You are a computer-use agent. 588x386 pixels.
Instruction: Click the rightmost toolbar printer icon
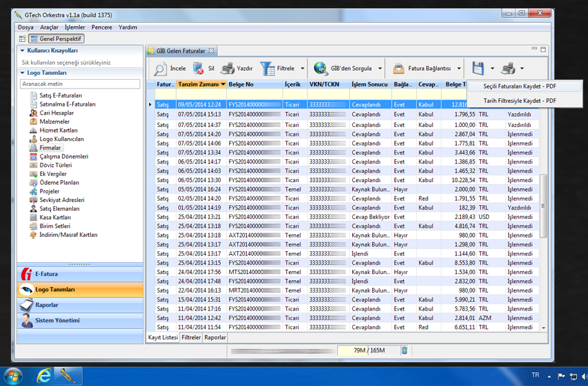coord(508,69)
